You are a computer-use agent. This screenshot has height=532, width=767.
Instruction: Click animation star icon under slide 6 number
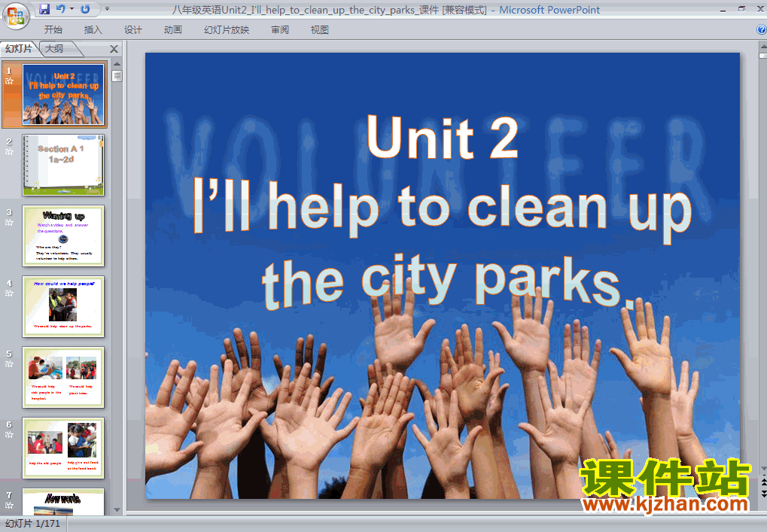(x=9, y=435)
